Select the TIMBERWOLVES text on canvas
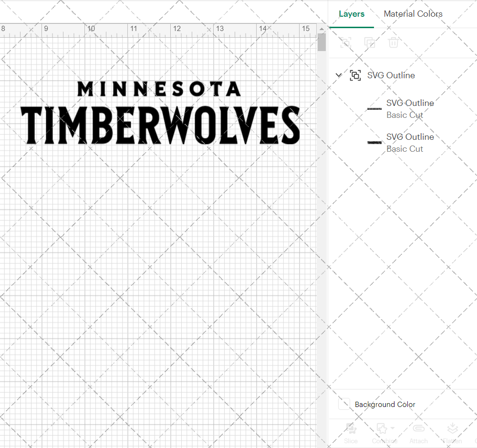Viewport: 477px width, 448px height. pos(160,125)
